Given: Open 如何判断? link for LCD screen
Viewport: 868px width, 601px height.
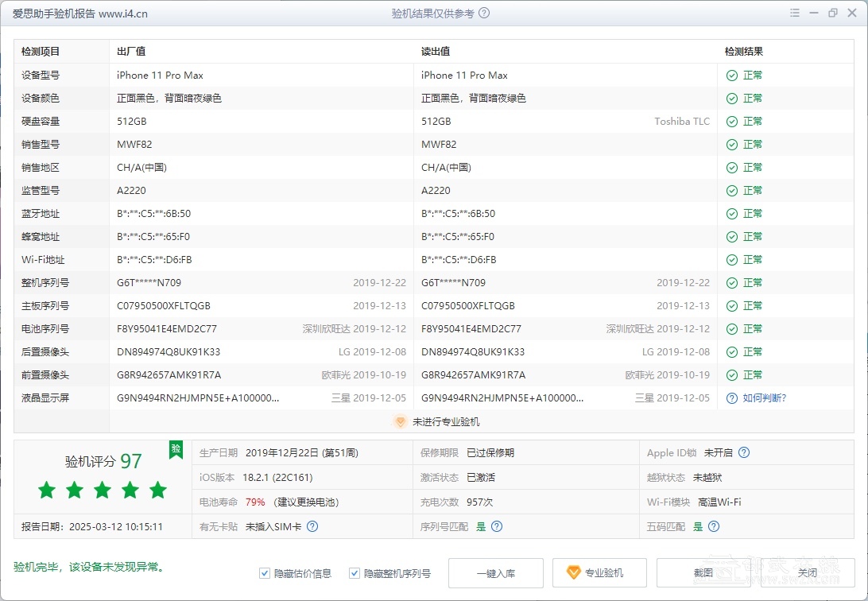Looking at the screenshot, I should [x=765, y=398].
